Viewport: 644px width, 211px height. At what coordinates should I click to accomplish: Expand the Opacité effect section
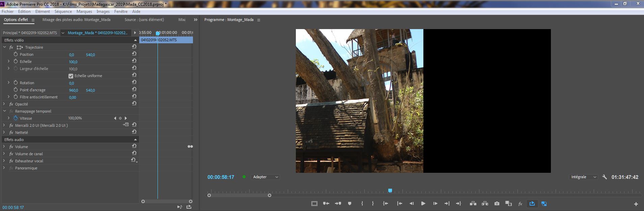(4, 104)
